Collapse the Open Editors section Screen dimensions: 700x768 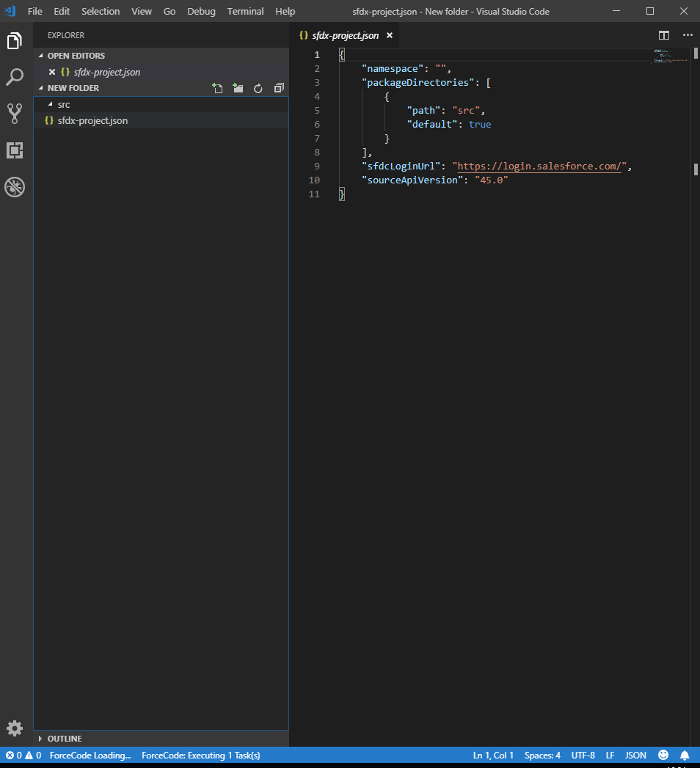pos(76,55)
